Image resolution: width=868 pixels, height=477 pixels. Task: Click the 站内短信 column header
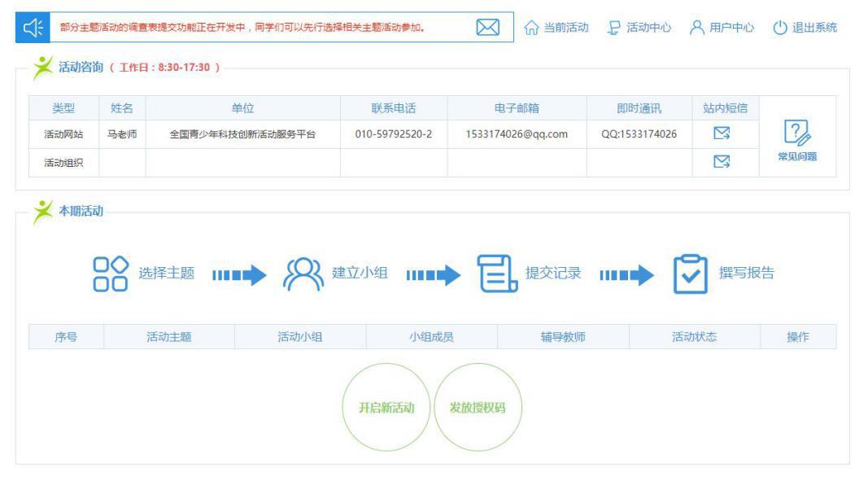tap(725, 108)
